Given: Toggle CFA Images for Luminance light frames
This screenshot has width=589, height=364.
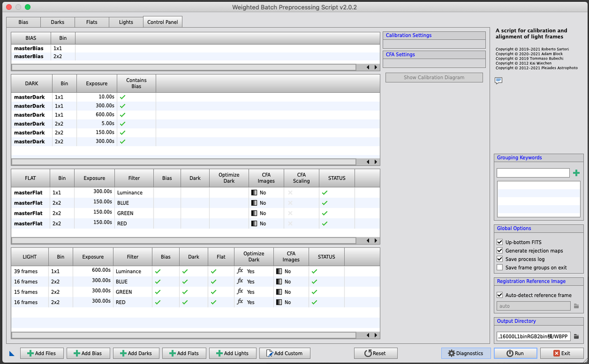Looking at the screenshot, I should [x=279, y=271].
